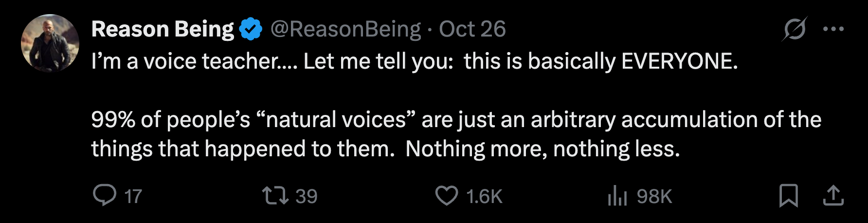Click the 17 replies count

point(133,197)
